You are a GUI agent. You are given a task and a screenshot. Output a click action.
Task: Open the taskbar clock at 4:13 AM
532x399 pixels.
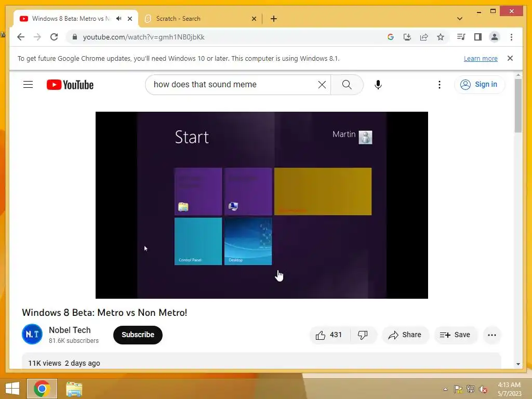(x=509, y=389)
